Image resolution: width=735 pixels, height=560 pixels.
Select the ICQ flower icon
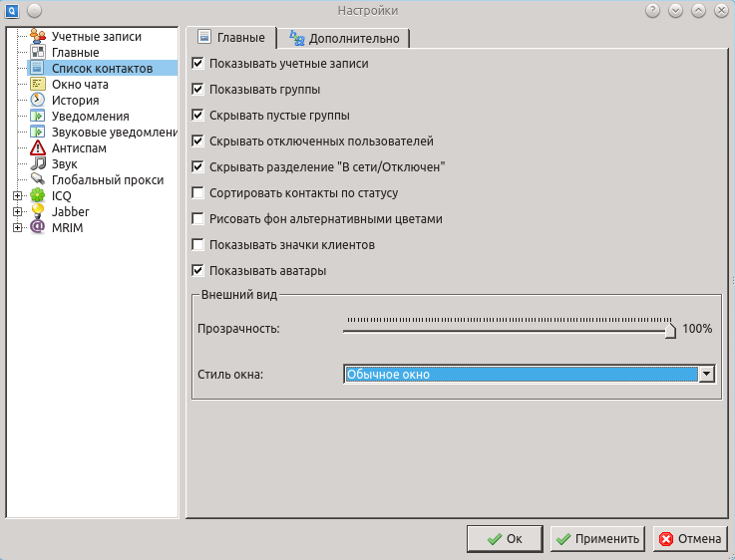pos(37,195)
